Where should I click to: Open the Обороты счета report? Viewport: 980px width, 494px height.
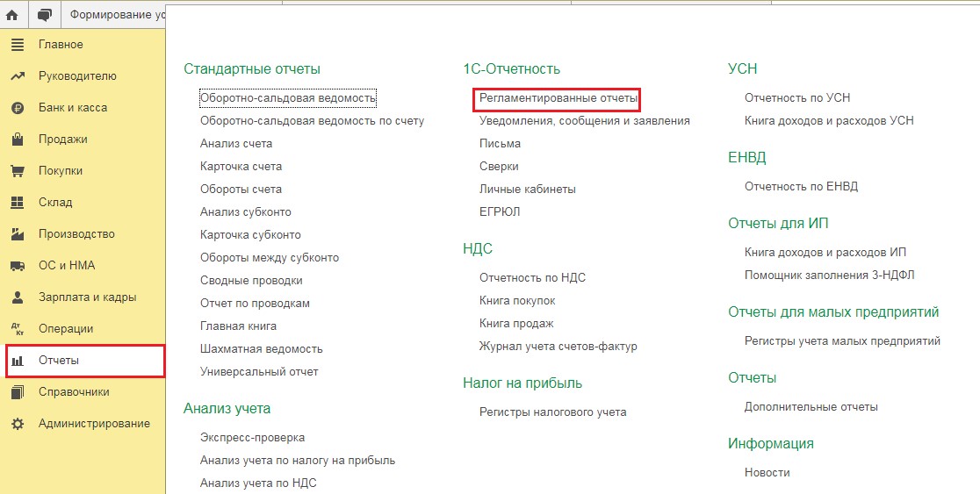tap(241, 190)
